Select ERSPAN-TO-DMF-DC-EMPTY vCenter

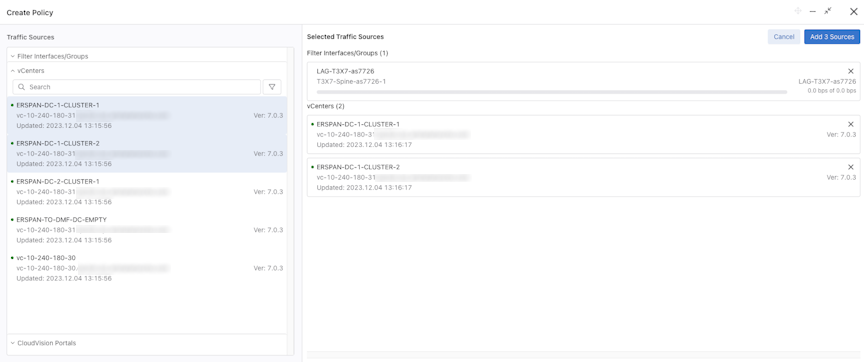point(147,230)
